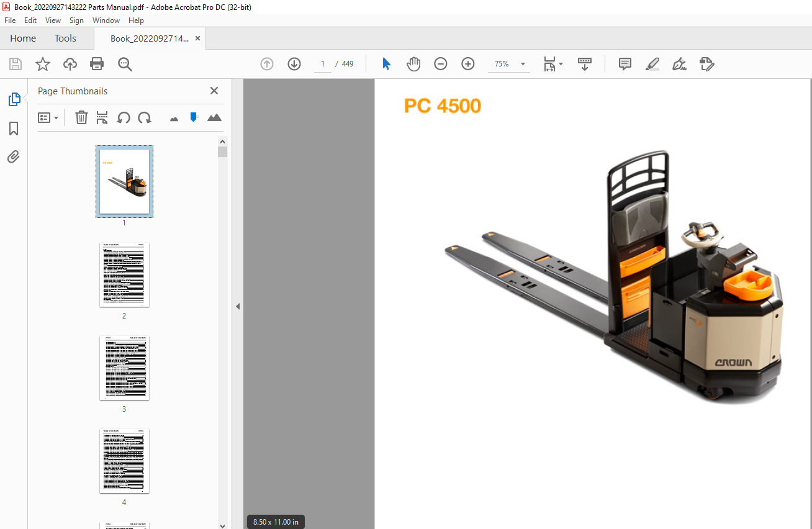Open the Bookmarks sidebar icon

pyautogui.click(x=14, y=129)
